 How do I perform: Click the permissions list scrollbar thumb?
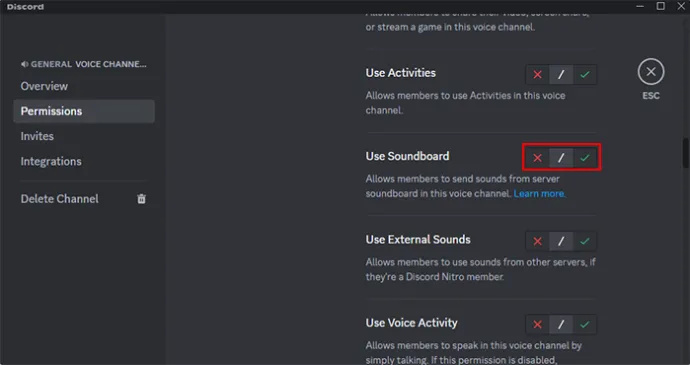[x=686, y=153]
